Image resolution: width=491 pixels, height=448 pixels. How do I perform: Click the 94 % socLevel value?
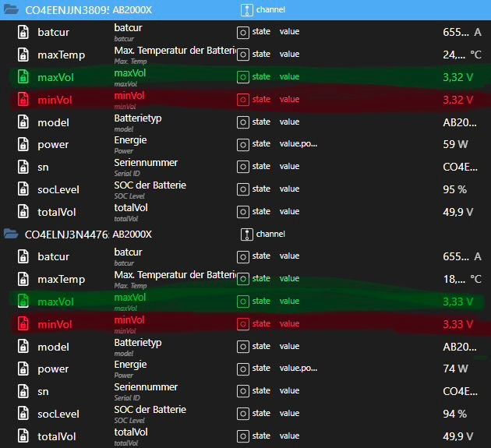coord(454,414)
